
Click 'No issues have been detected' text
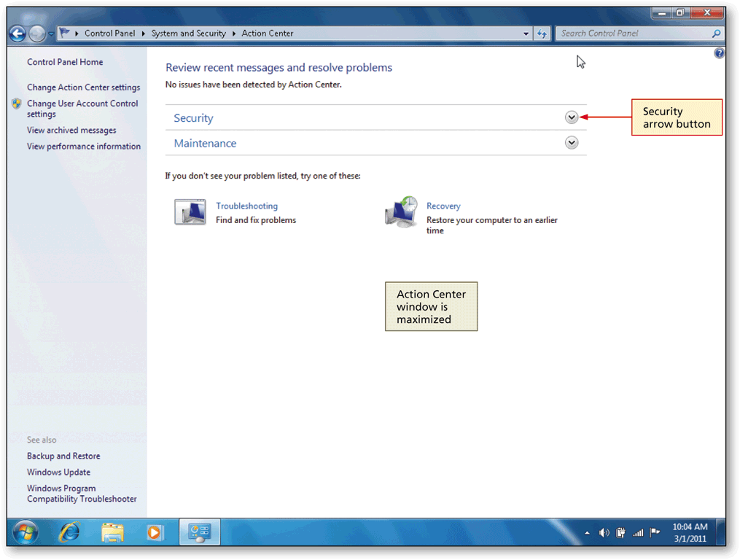[254, 85]
